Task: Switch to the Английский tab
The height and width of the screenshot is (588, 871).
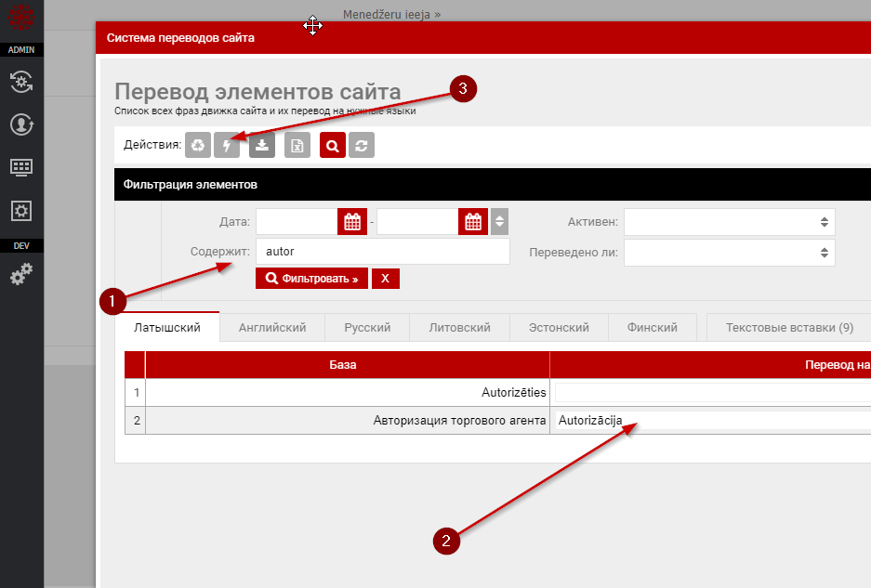Action: (x=272, y=328)
